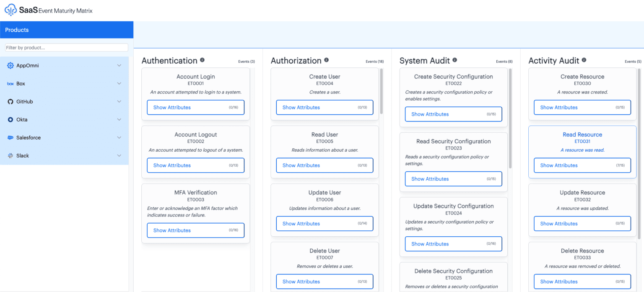Image resolution: width=644 pixels, height=292 pixels.
Task: Toggle attributes for MFA Verification
Action: point(195,230)
